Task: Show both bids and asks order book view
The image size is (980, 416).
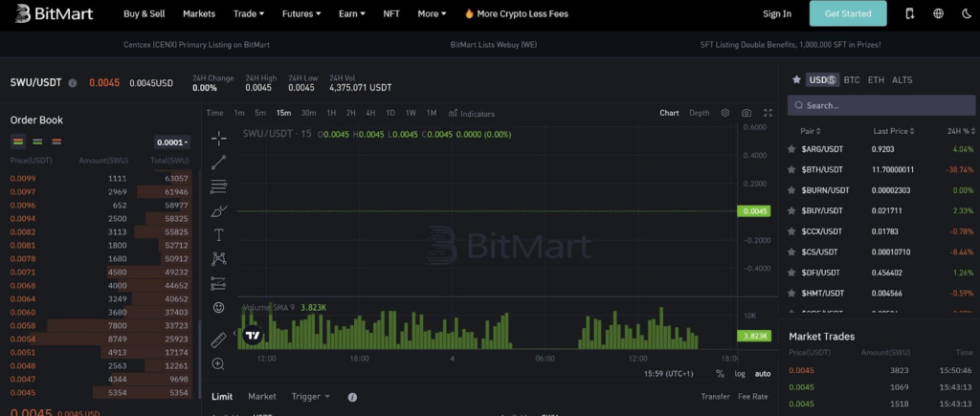Action: [18, 142]
